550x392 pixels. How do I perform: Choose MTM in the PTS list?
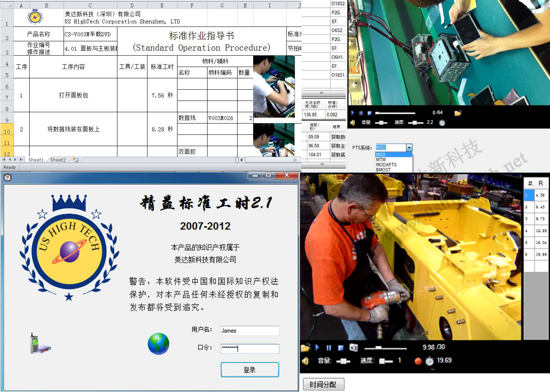pos(393,160)
